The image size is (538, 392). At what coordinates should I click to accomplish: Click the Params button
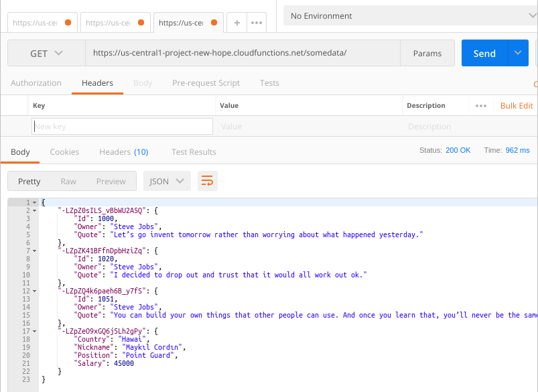427,54
